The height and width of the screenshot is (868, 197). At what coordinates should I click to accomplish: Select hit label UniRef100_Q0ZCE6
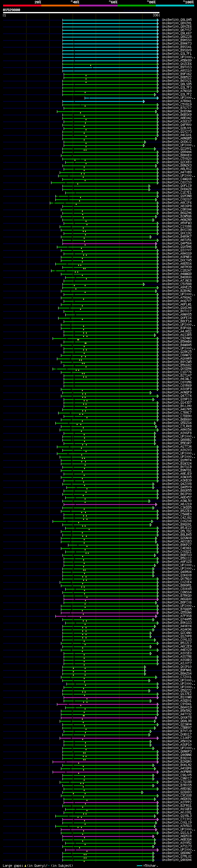(177, 64)
